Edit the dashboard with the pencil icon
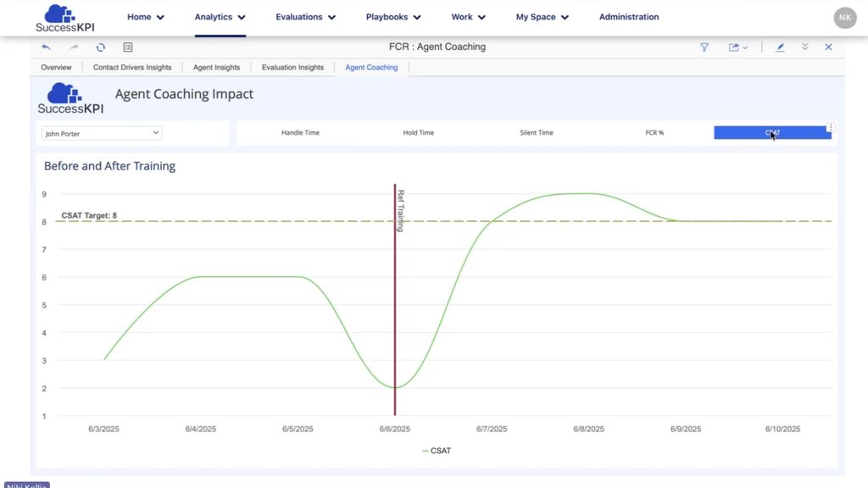Image resolution: width=868 pixels, height=488 pixels. click(780, 47)
